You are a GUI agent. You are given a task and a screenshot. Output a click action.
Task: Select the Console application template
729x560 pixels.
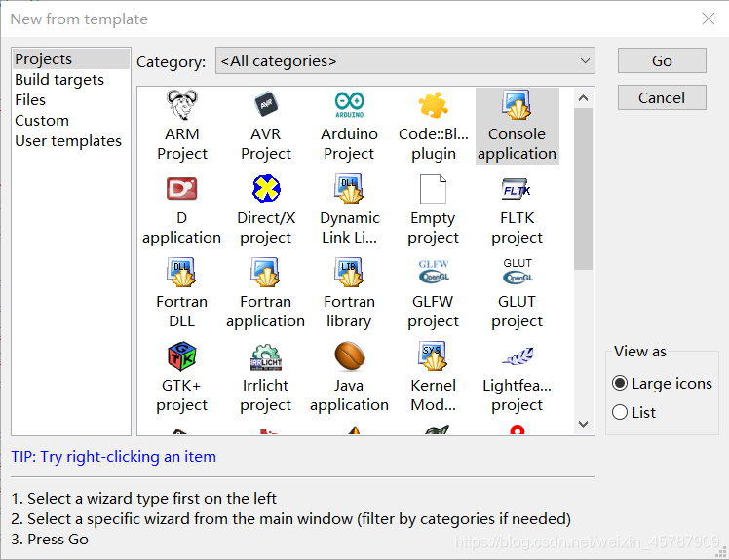click(x=517, y=126)
